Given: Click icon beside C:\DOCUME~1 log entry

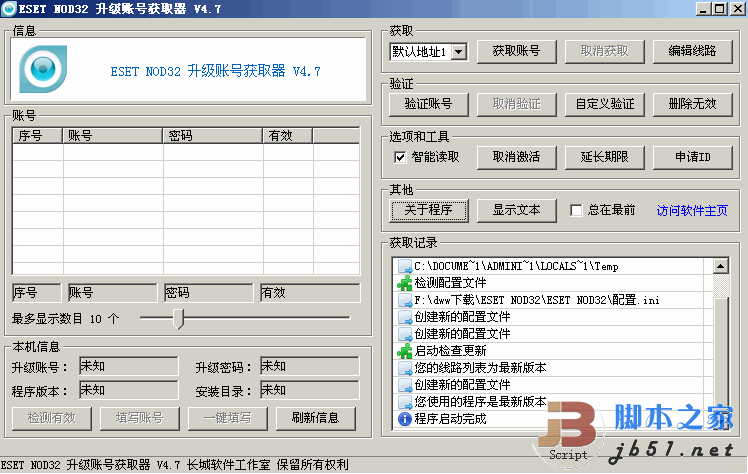Looking at the screenshot, I should click(405, 266).
